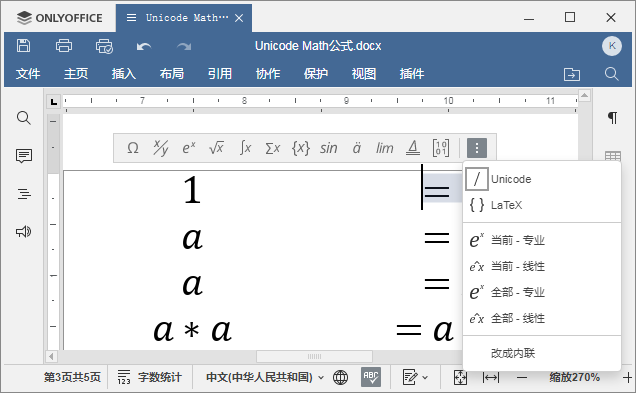
Task: Click fit to width icon
Action: coord(491,377)
